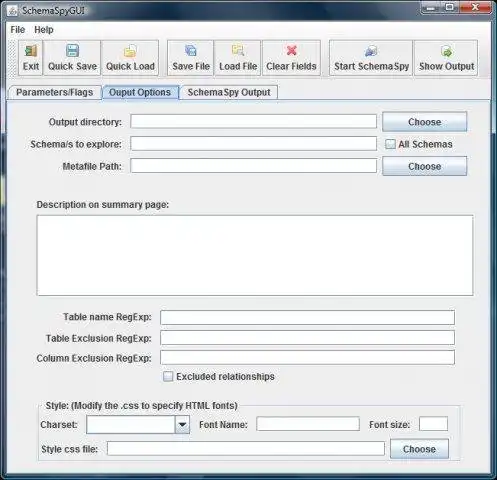
Task: Focus the Output directory text field
Action: click(253, 121)
